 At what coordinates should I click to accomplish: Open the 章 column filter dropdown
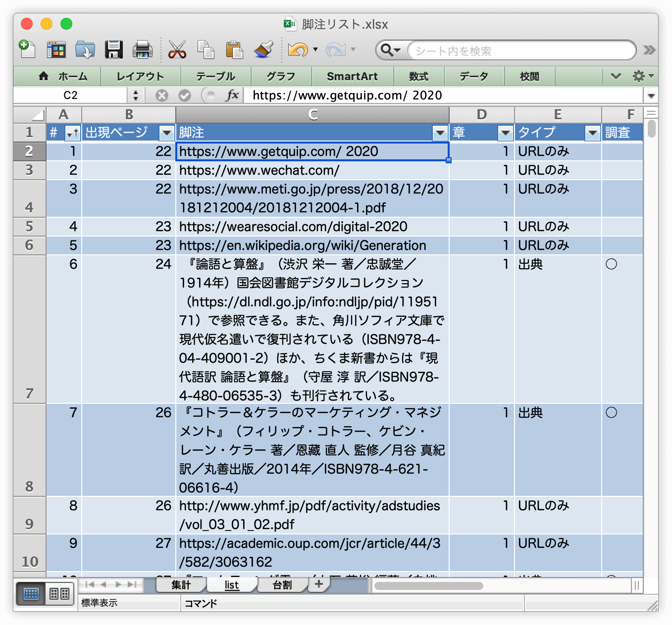506,133
